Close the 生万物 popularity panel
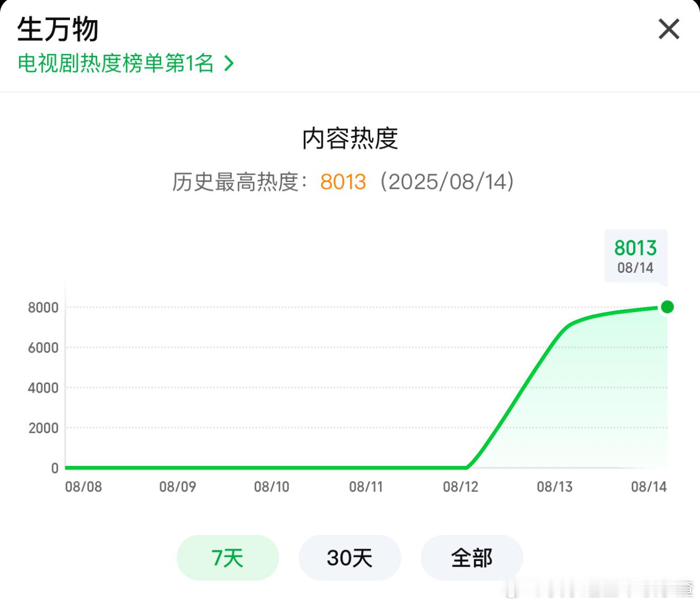This screenshot has width=700, height=605. 669,29
